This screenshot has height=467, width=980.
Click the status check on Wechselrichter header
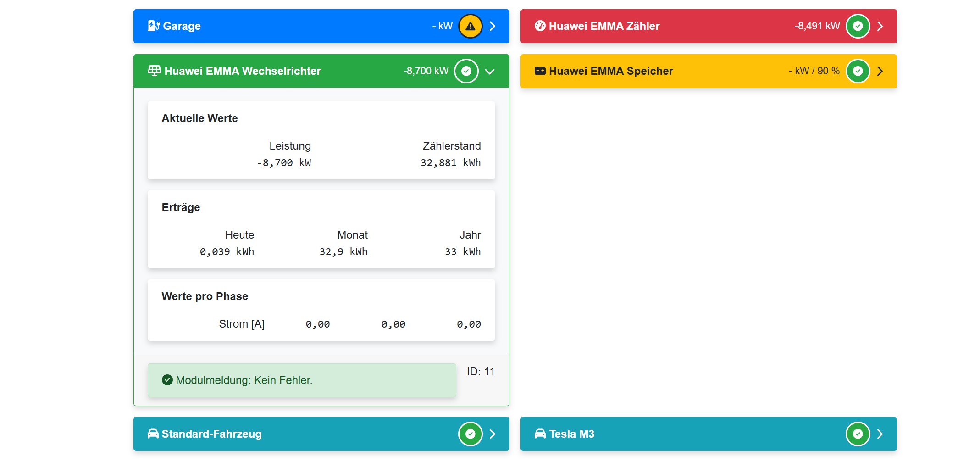466,71
